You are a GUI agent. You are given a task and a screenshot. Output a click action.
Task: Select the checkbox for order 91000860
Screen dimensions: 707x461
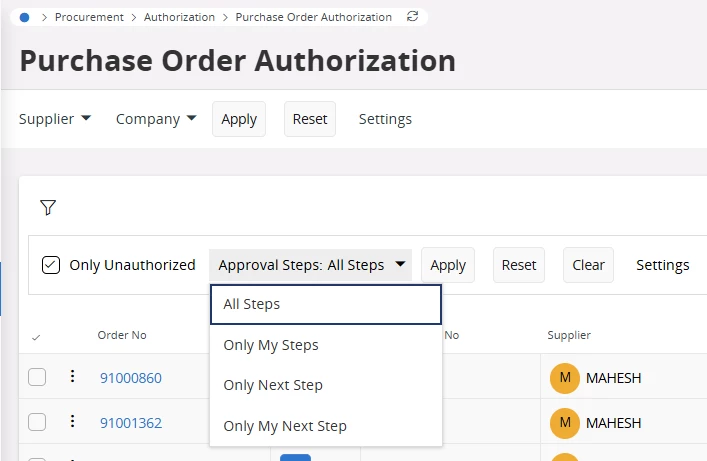37,377
